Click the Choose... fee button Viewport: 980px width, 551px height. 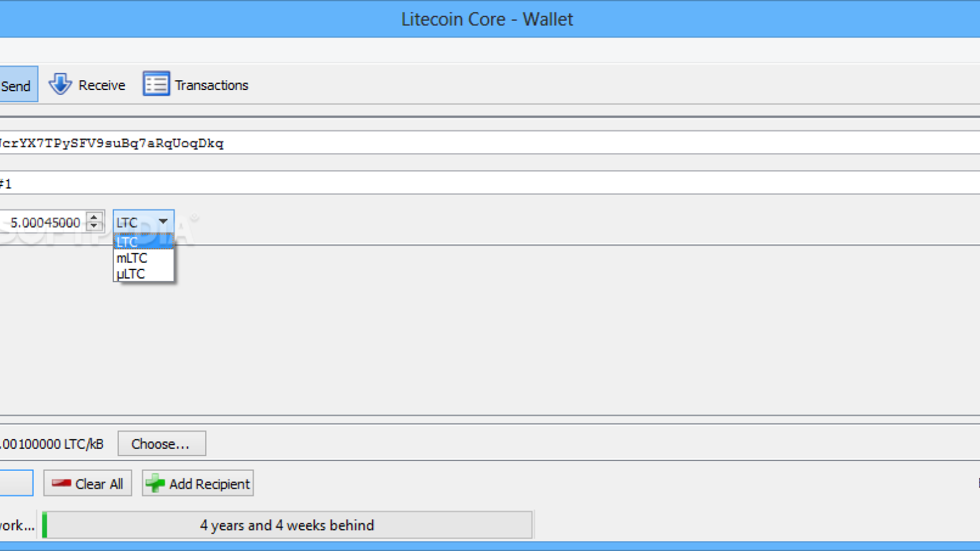pyautogui.click(x=162, y=444)
